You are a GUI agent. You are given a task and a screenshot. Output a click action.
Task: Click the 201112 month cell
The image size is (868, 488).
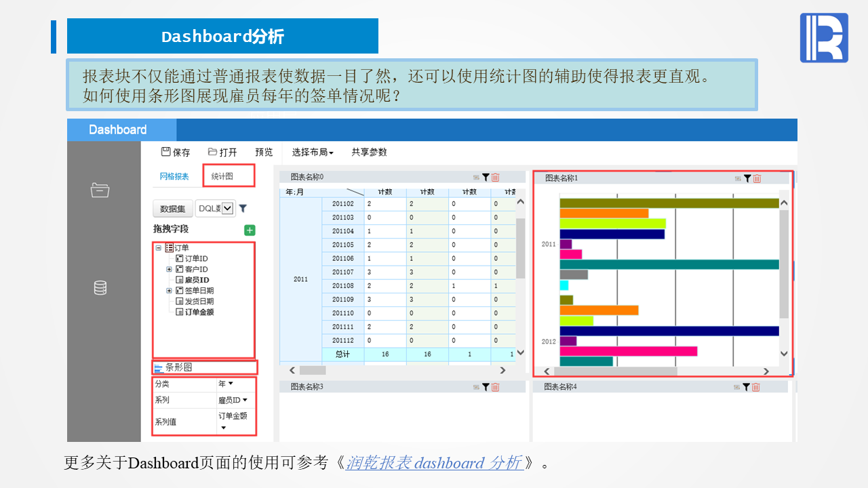click(x=343, y=341)
